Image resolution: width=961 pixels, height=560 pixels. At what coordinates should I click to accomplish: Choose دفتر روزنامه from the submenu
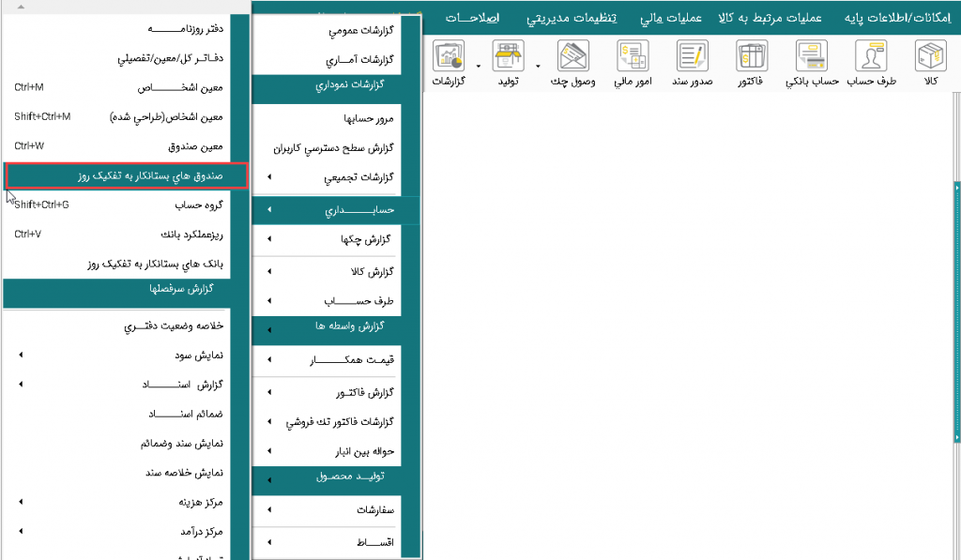coord(126,29)
